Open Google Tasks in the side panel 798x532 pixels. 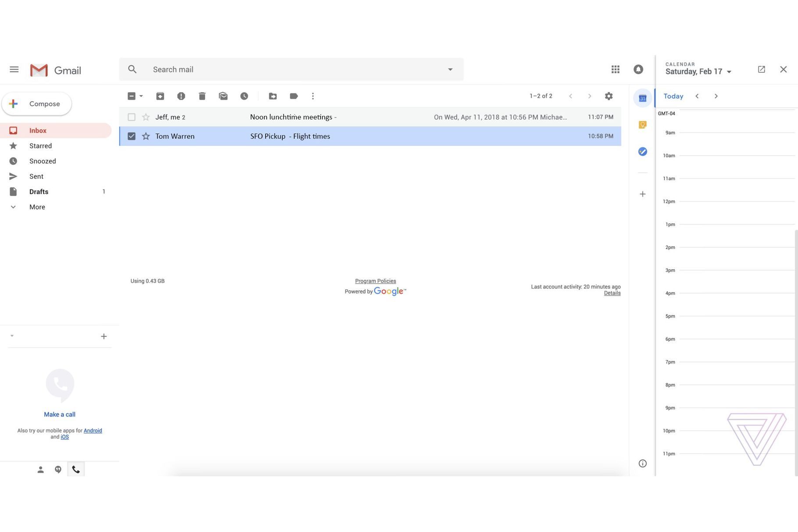coord(642,151)
